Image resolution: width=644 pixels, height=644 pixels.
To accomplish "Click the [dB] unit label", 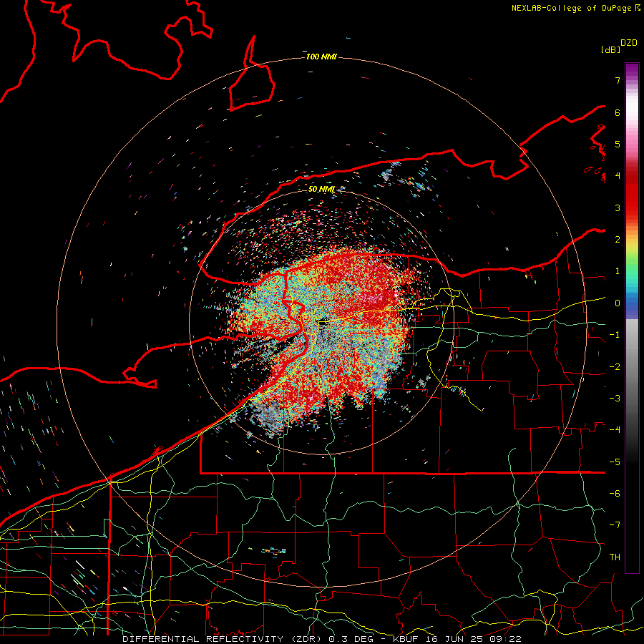I will pos(611,50).
